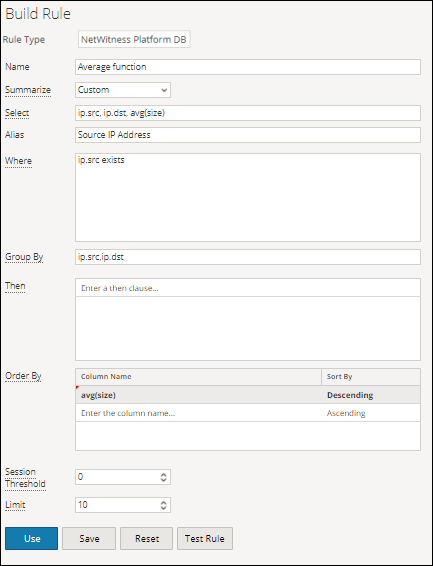Save the rule with Save button

point(89,538)
